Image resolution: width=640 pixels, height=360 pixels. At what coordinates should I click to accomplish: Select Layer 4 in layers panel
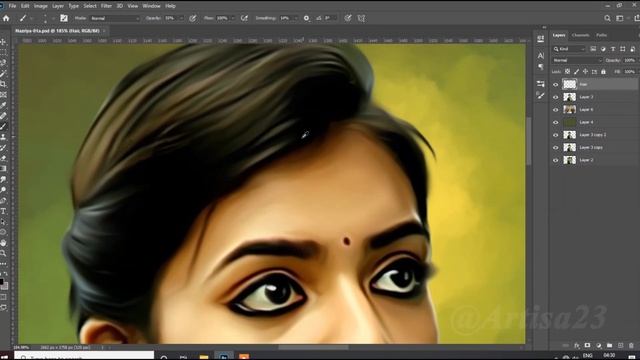pyautogui.click(x=586, y=122)
